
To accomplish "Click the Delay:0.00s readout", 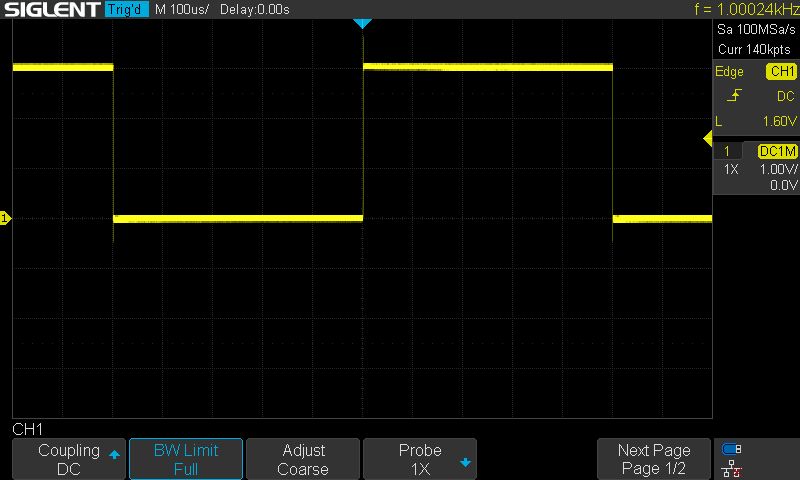I will coord(255,9).
